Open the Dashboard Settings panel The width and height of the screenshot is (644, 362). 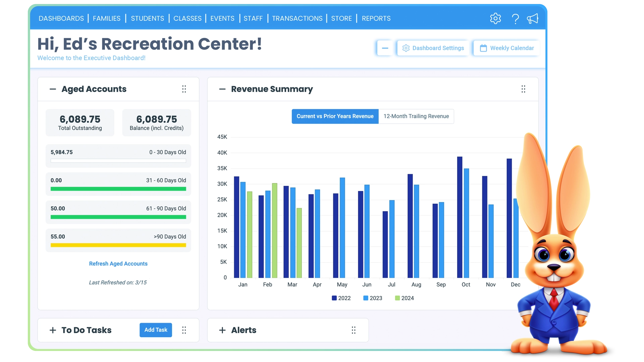pyautogui.click(x=433, y=48)
